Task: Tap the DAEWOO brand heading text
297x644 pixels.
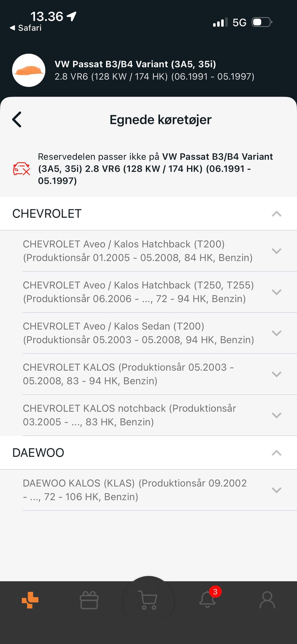Action: 38,453
